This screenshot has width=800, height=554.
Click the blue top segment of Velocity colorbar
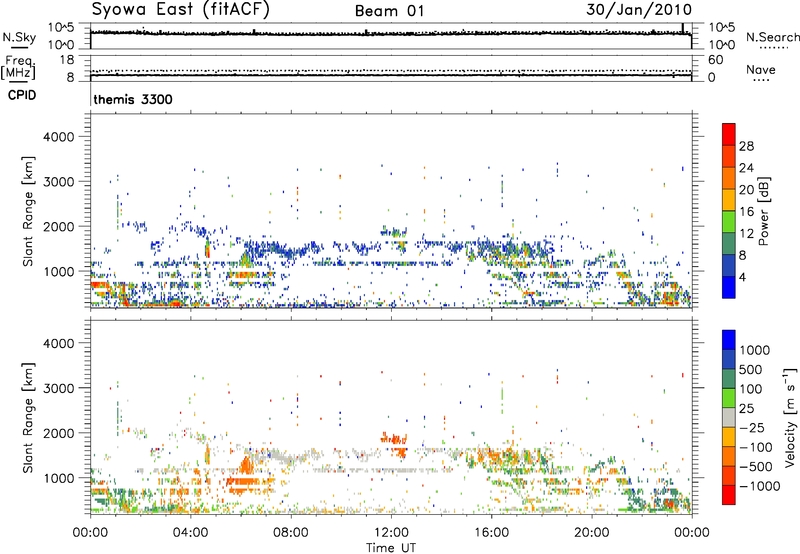tap(729, 340)
